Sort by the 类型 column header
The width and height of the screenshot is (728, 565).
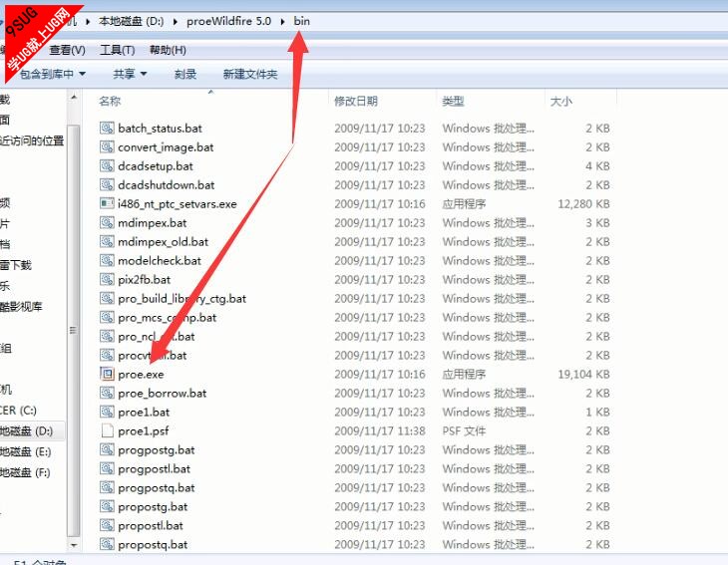(x=453, y=101)
